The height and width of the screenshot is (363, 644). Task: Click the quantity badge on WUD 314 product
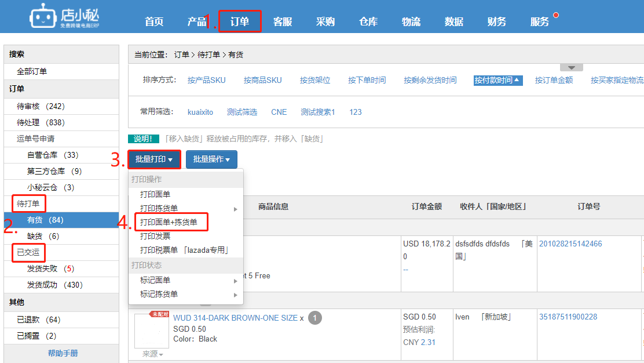click(x=315, y=318)
